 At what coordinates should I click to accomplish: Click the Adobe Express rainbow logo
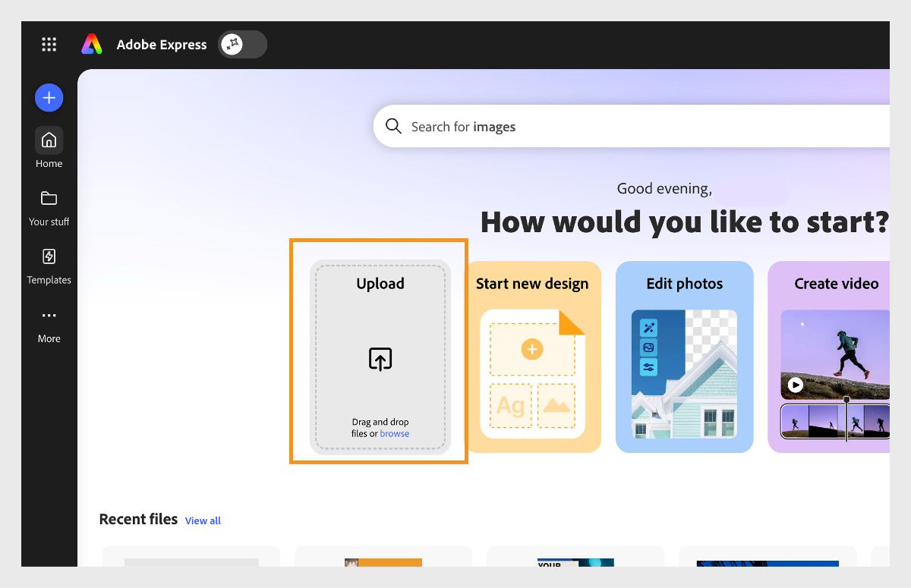(x=92, y=45)
